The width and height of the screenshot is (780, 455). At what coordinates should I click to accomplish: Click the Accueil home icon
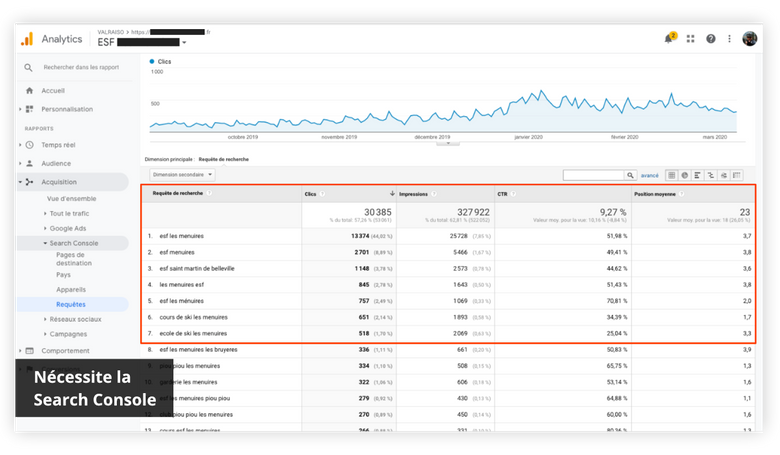tap(29, 91)
